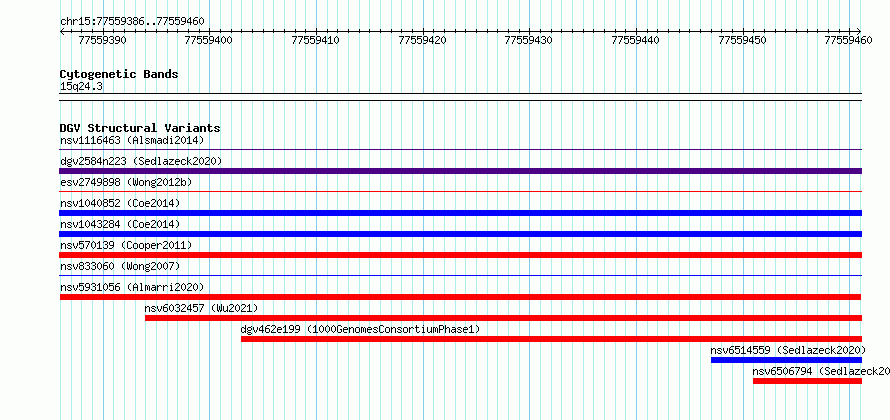Click ruler position 77559410
890x420 pixels.
(x=316, y=40)
